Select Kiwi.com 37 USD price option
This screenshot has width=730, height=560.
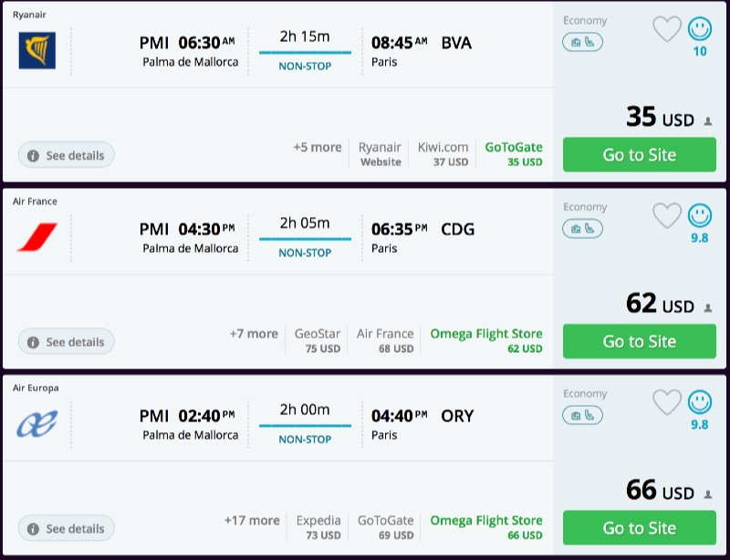tap(443, 154)
